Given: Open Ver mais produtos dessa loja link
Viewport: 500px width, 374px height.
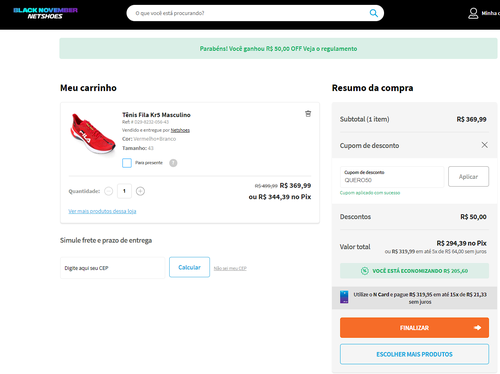Looking at the screenshot, I should point(102,211).
